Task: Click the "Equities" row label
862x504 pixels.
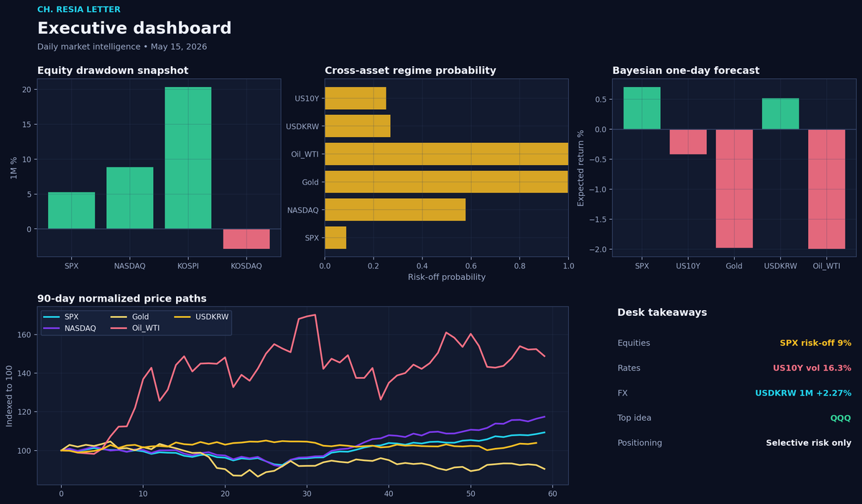Action: [634, 343]
